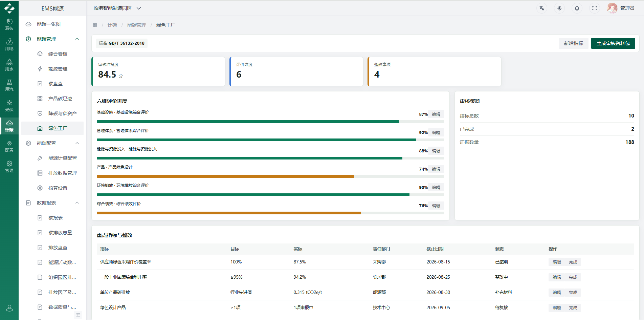Screen dimensions: 644x320
Task: Open the 看板 dashboard rail icon
Action: click(9, 24)
